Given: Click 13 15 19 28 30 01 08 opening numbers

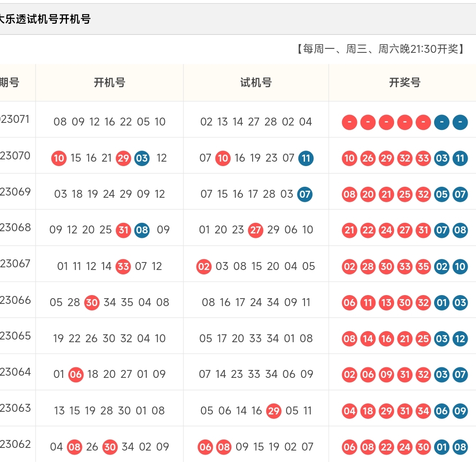Looking at the screenshot, I should (x=110, y=411).
